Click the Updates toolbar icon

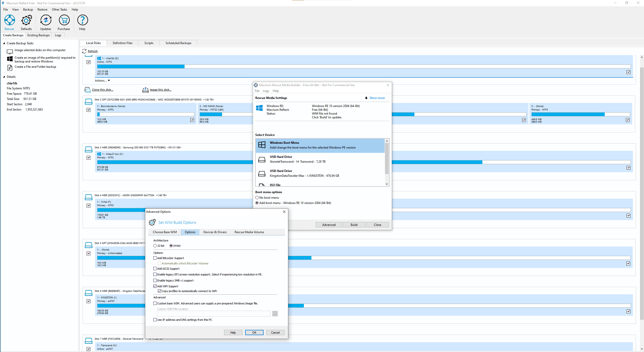pos(46,20)
